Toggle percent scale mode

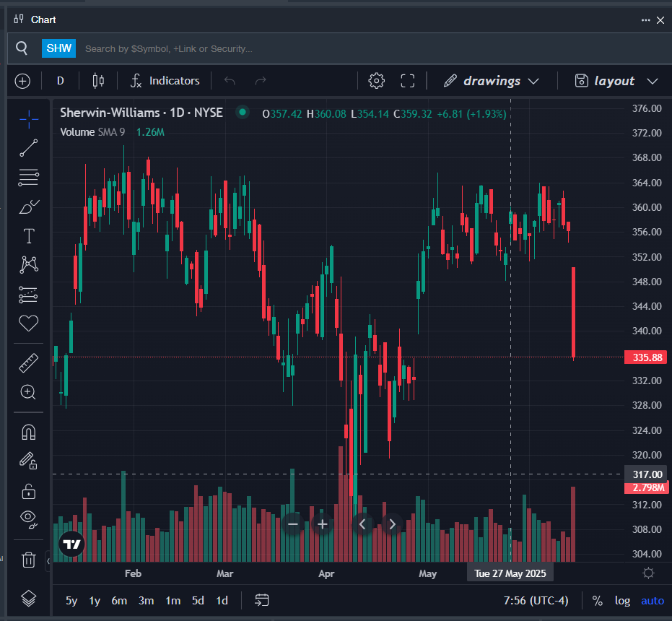click(597, 601)
